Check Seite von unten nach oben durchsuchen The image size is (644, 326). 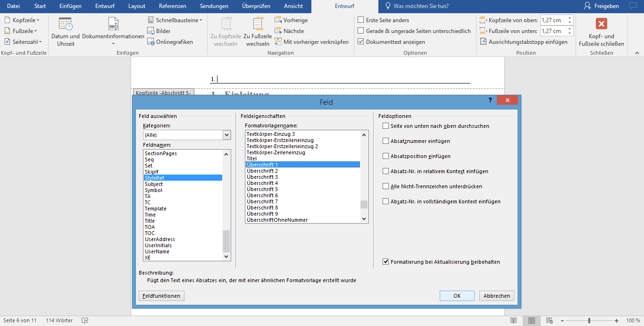[x=386, y=126]
